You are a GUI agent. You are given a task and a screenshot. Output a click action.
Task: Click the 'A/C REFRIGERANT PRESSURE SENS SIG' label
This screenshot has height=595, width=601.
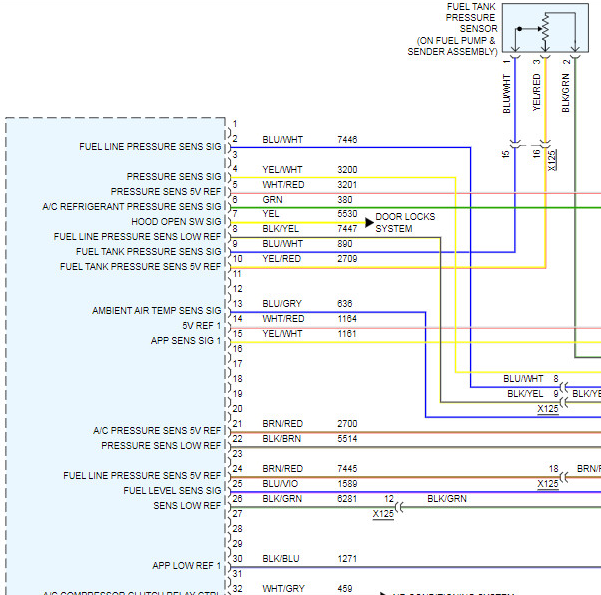point(132,207)
